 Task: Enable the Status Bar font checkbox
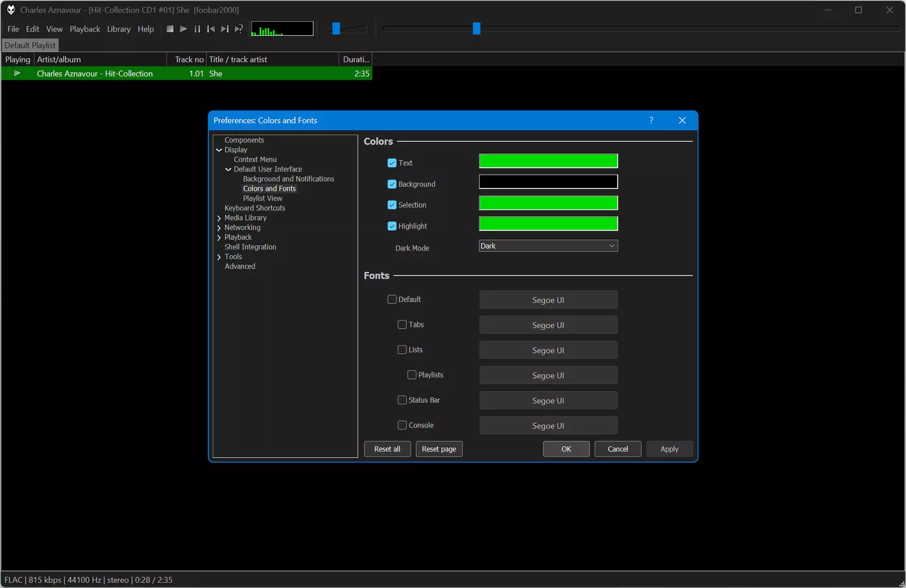[402, 400]
